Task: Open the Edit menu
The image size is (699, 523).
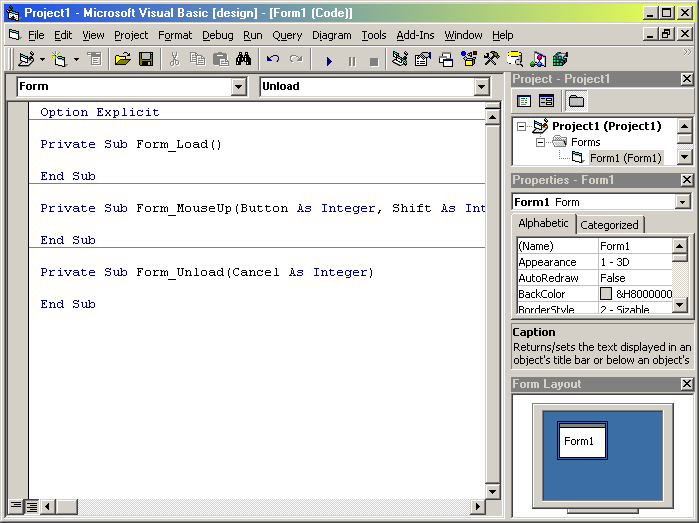Action: click(63, 35)
